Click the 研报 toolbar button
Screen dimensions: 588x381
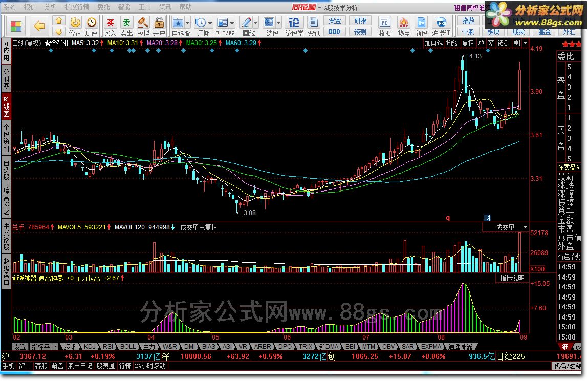360,20
